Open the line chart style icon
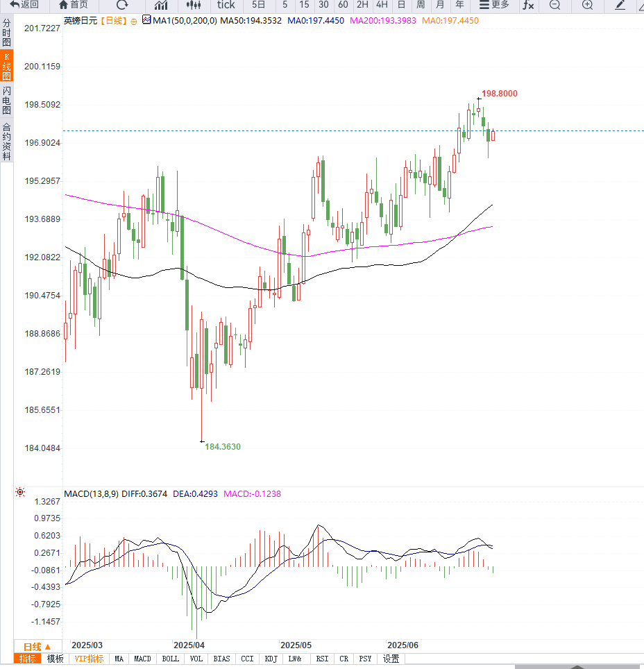 tap(161, 5)
